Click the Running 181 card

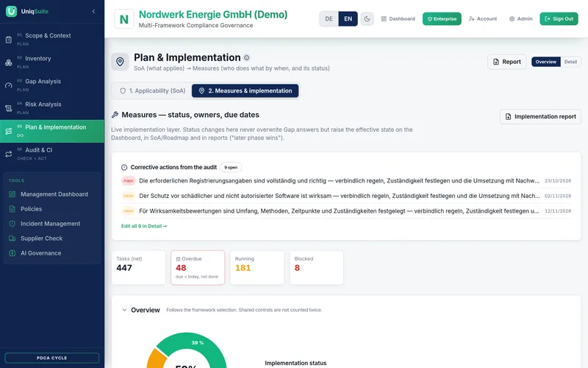coord(257,268)
